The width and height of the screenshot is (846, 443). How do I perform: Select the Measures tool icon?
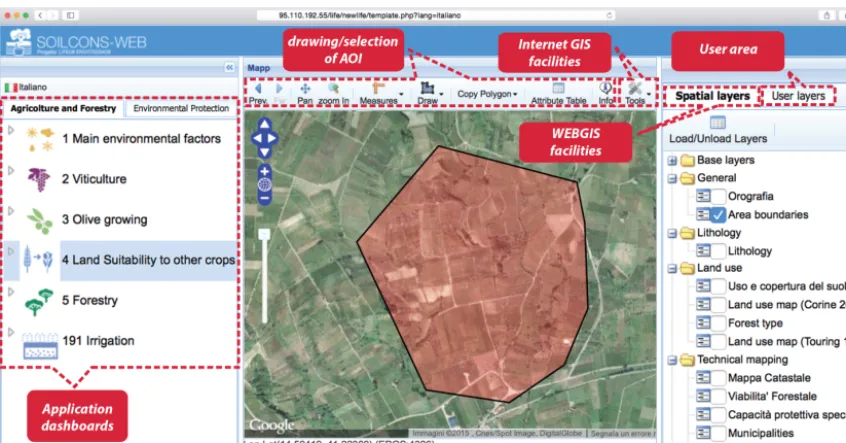(x=378, y=88)
